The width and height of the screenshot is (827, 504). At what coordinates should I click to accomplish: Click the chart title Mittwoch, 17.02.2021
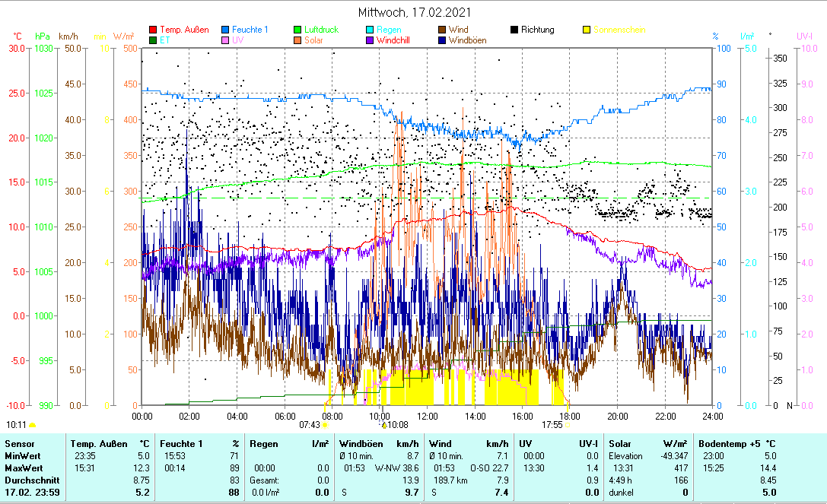pos(414,12)
